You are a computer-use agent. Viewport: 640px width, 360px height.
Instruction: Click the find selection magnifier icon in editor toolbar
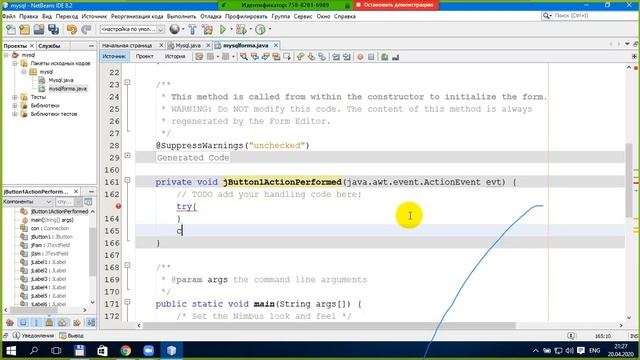click(x=244, y=57)
